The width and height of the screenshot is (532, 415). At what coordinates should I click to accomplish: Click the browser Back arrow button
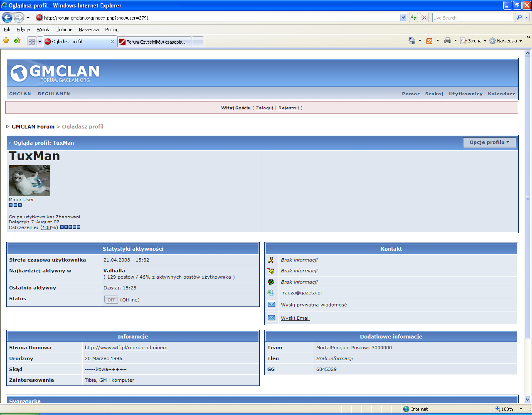(x=7, y=17)
